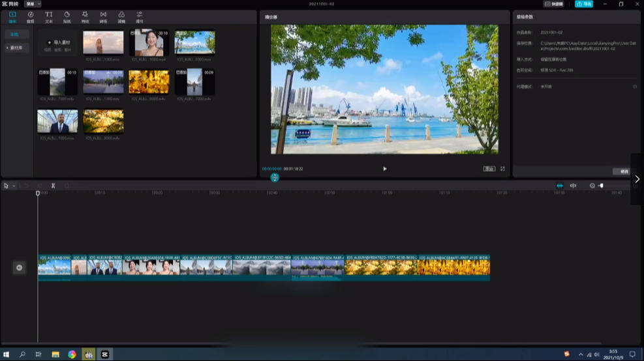Open the Transitions (转场) panel tab
This screenshot has height=361, width=644.
103,16
